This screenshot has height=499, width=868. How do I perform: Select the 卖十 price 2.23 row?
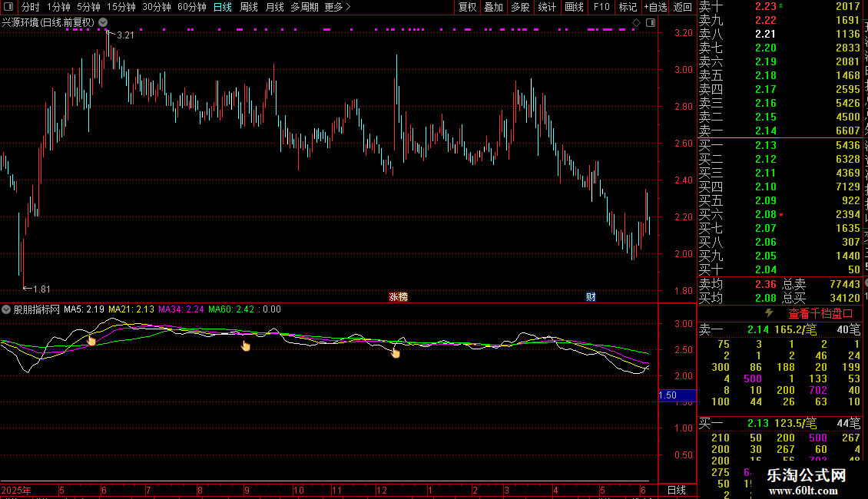tap(780, 6)
